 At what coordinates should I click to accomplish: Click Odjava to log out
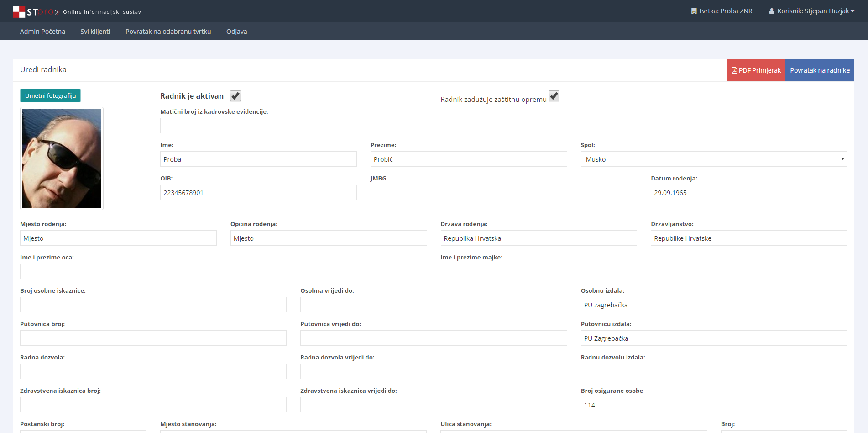coord(236,32)
